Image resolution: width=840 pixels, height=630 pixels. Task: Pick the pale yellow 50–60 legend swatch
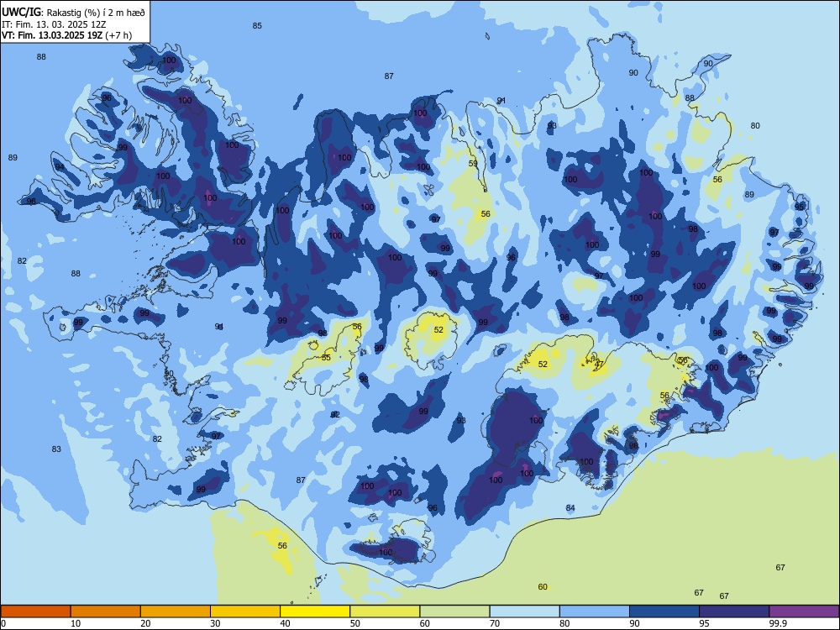(385, 612)
